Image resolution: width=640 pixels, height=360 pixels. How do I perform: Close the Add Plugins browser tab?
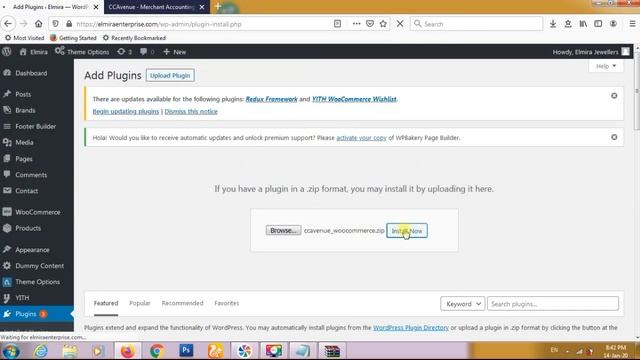point(96,7)
